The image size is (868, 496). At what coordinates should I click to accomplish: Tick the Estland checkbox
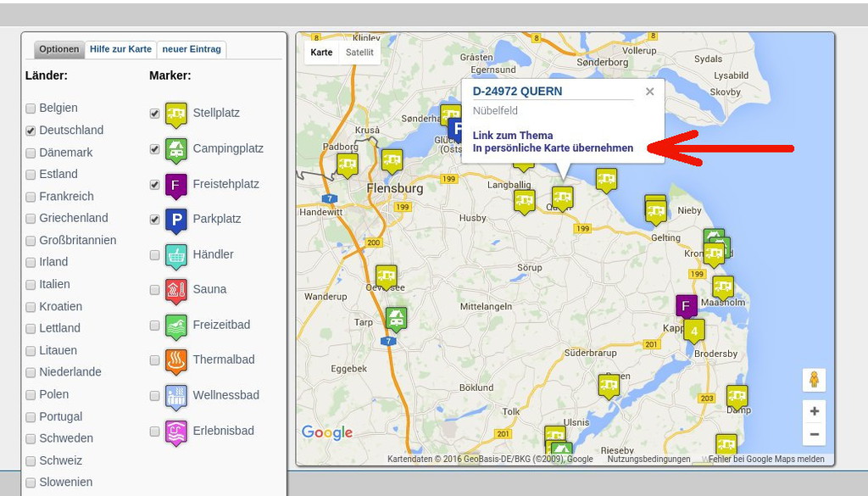coord(31,175)
